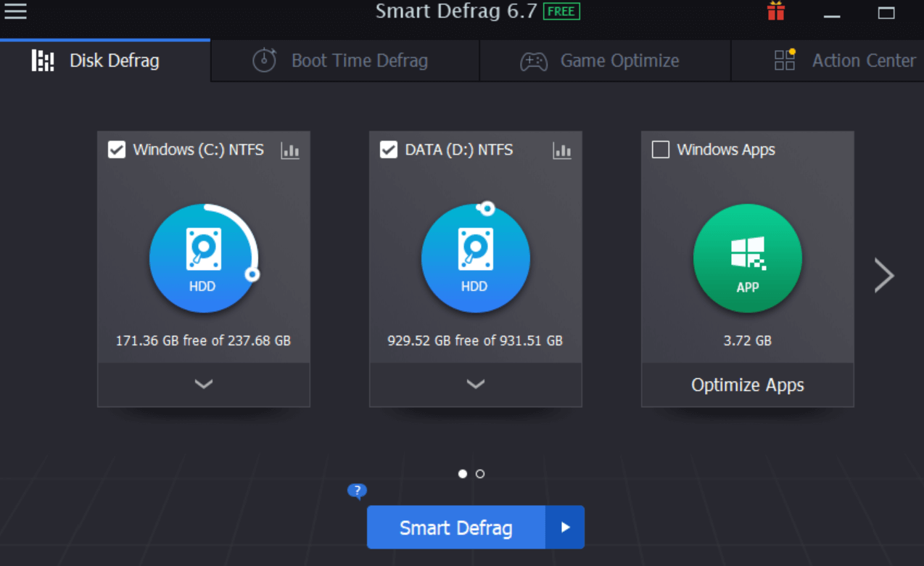This screenshot has height=566, width=924.
Task: Expand options for Windows (C:) drive
Action: [x=203, y=385]
